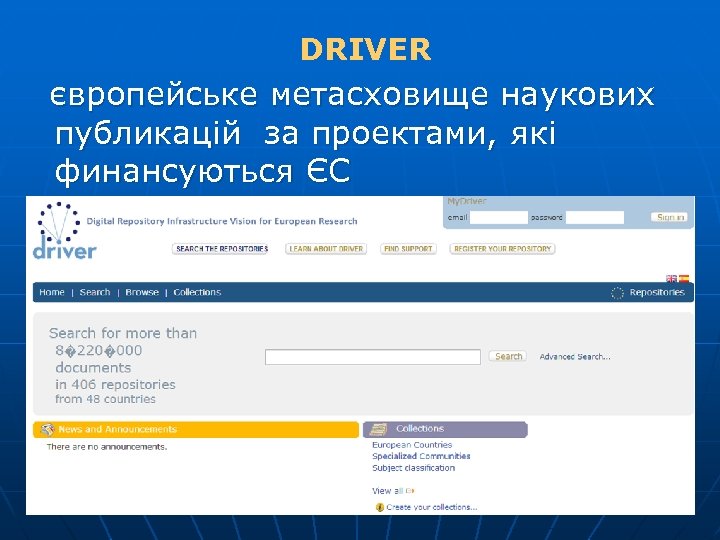Screen dimensions: 720x540
Task: Click the DRIVER slide title
Action: point(366,50)
